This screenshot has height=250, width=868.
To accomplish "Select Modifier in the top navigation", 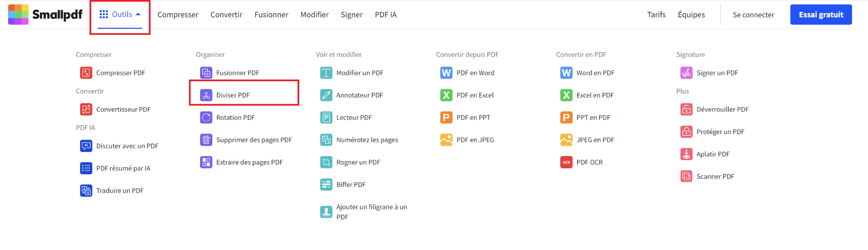I will click(x=314, y=15).
